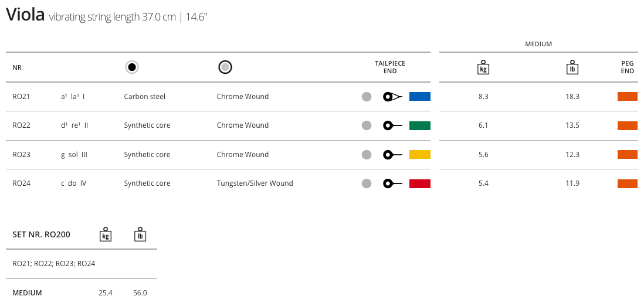The height and width of the screenshot is (303, 644).
Task: Click the lb icon beside SET NR. RO200
Action: 140,234
